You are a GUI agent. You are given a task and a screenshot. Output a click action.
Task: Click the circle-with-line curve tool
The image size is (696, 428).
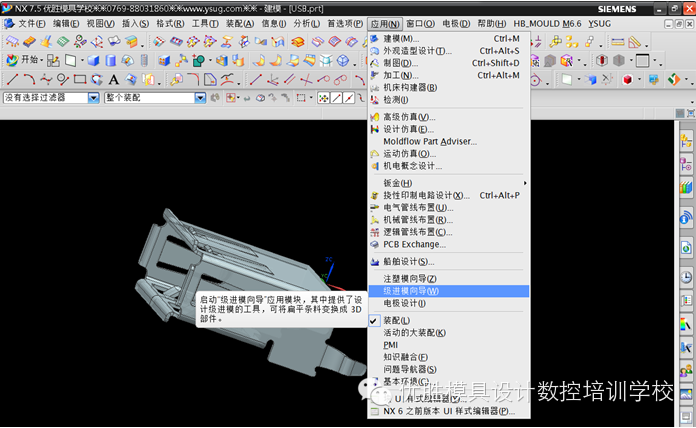point(63,79)
